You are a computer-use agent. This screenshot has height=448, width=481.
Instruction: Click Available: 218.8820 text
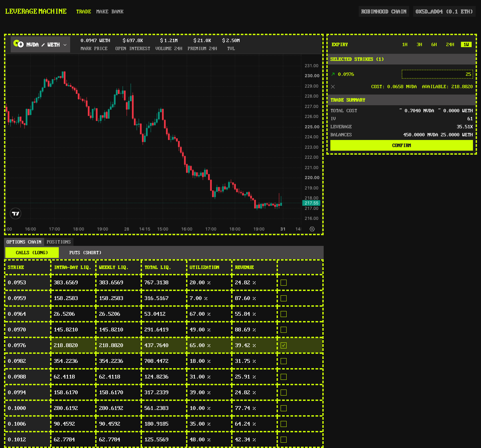[x=447, y=87]
